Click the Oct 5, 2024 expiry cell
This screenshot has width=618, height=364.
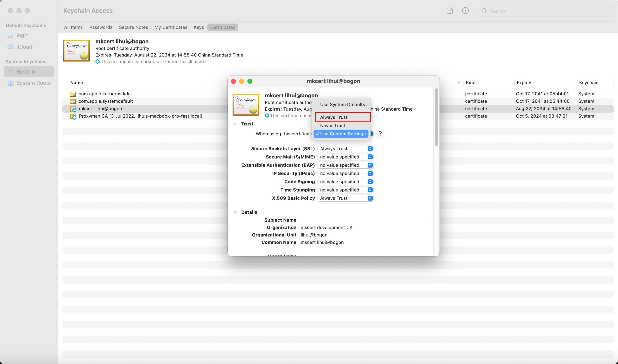click(x=541, y=116)
